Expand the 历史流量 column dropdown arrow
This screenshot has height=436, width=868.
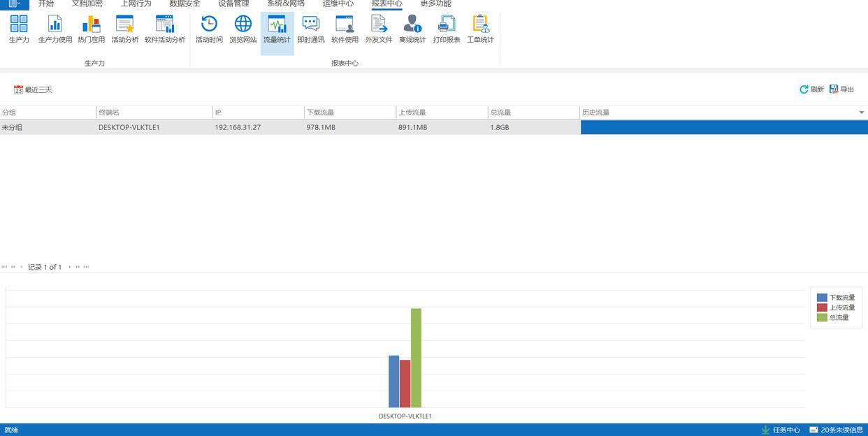point(861,112)
